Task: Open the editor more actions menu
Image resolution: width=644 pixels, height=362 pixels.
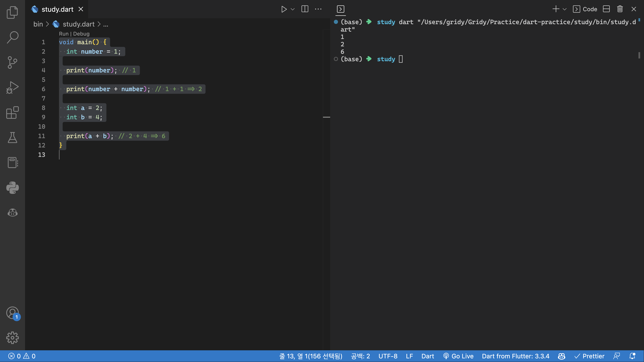Action: 318,9
